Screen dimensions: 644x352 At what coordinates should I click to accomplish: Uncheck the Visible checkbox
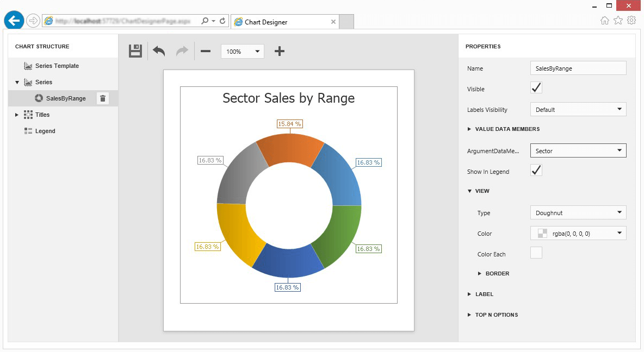(536, 88)
